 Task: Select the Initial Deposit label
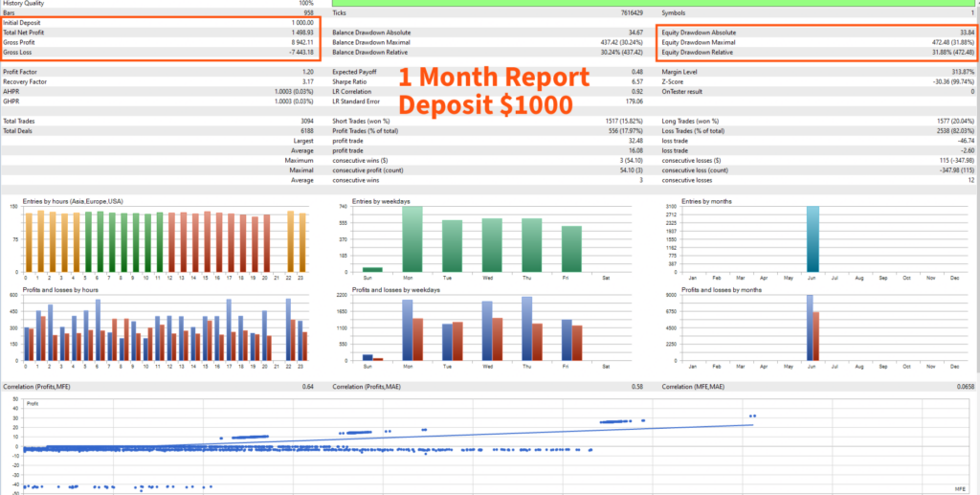(21, 23)
